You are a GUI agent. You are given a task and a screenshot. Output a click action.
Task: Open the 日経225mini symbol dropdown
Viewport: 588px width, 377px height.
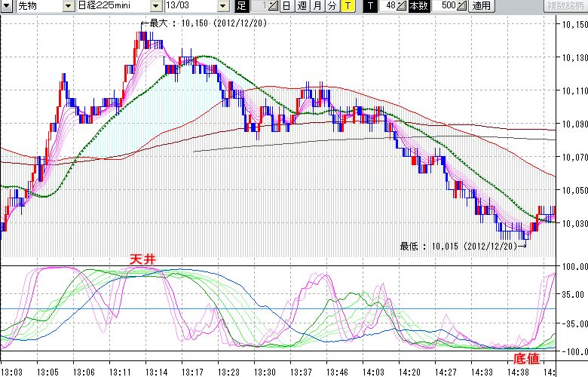(x=157, y=6)
